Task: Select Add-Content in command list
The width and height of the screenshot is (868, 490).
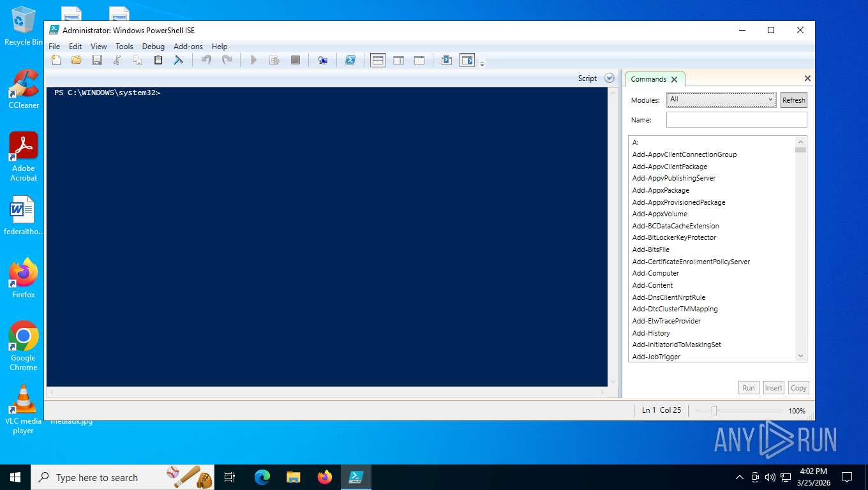Action: click(x=652, y=285)
